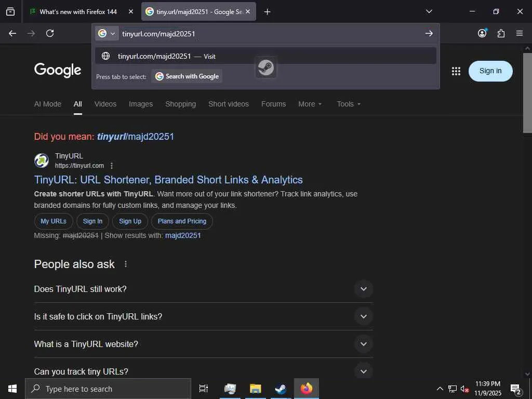Screen dimensions: 532x399
Task: Click the muted volume tray icon
Action: tap(464, 389)
